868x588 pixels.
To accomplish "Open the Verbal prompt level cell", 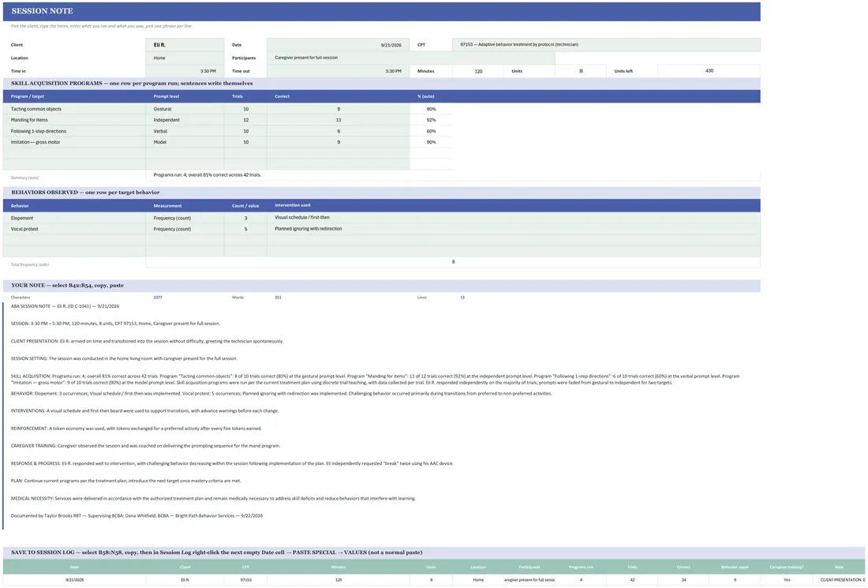I will tap(185, 131).
